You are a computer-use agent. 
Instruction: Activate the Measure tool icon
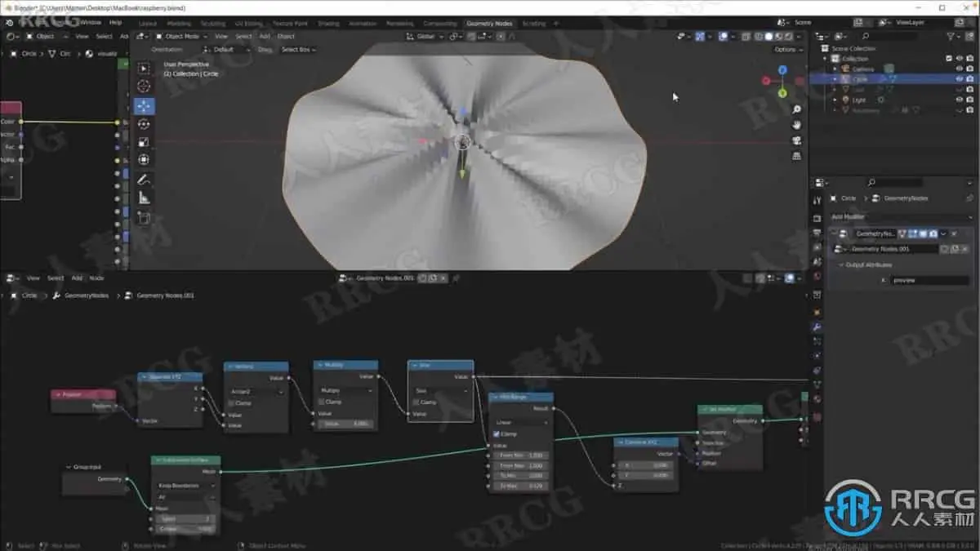(144, 198)
